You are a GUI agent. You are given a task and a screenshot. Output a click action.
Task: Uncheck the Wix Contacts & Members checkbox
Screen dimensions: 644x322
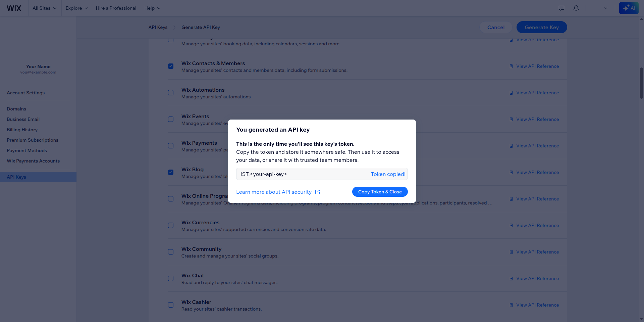click(171, 66)
